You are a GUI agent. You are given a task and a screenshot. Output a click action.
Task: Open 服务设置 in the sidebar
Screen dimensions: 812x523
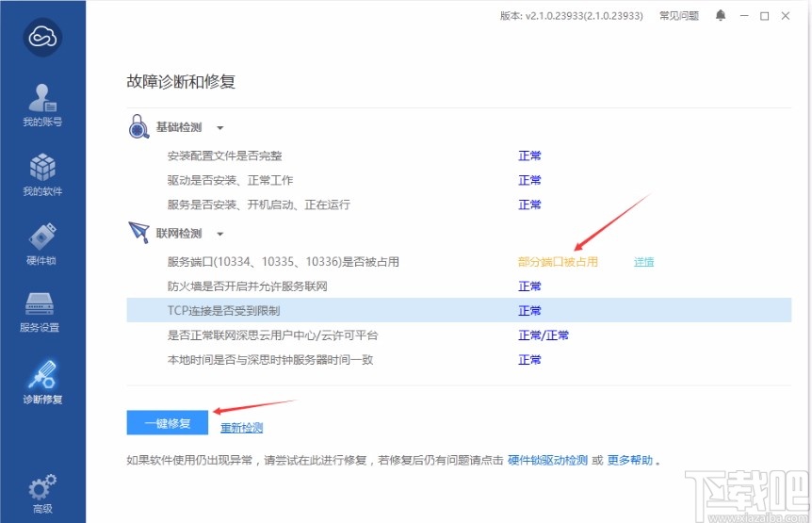click(x=40, y=312)
